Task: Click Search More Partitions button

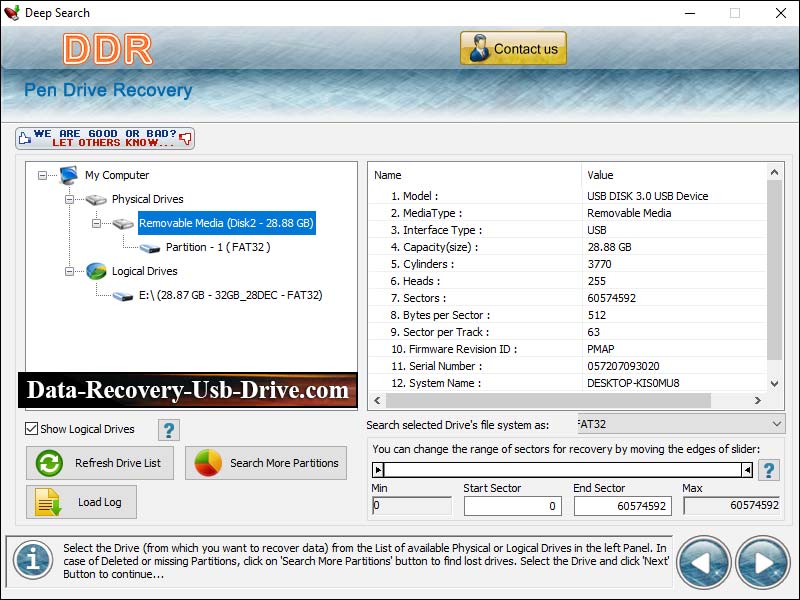Action: coord(266,463)
